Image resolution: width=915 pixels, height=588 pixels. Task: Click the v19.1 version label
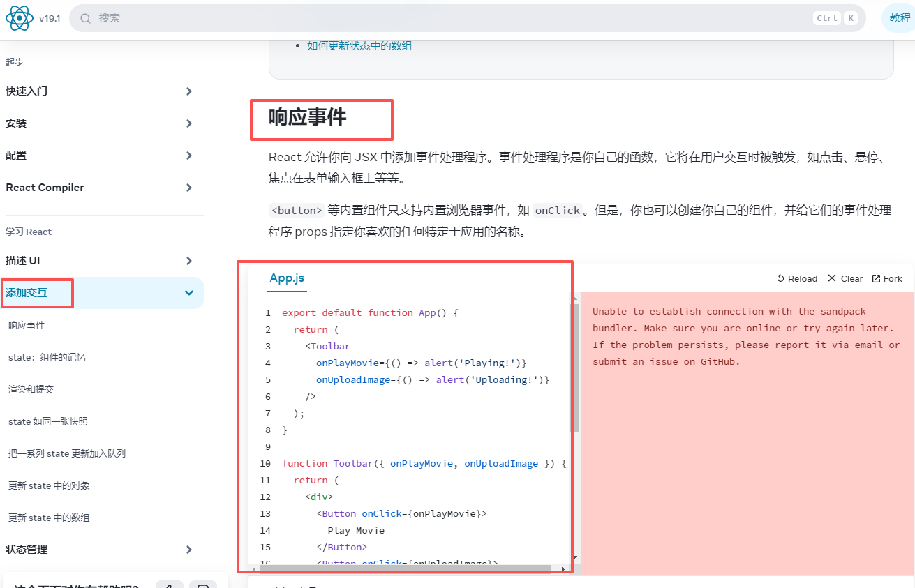(50, 19)
